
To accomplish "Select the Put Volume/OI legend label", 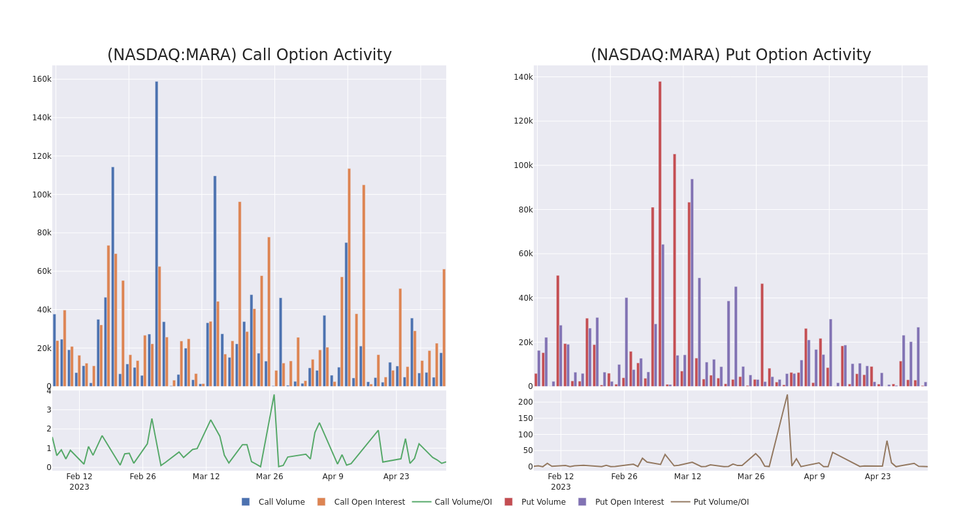I will pos(721,502).
